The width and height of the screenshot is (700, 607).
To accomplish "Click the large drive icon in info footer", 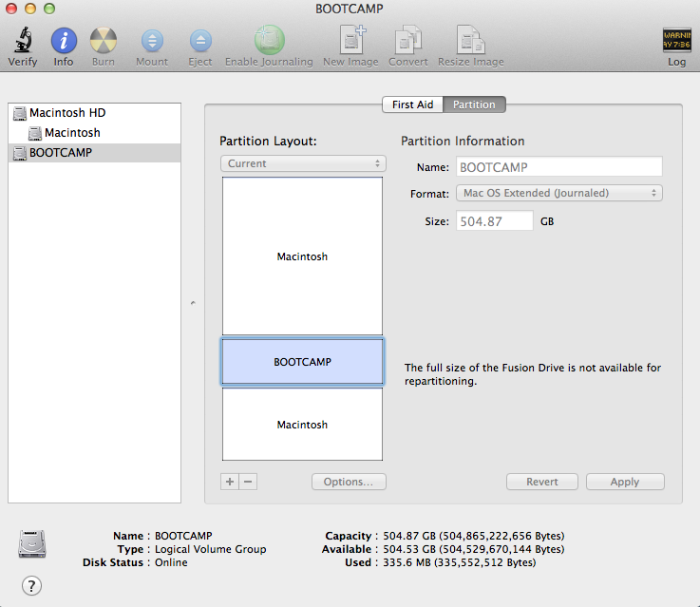I will coord(32,543).
